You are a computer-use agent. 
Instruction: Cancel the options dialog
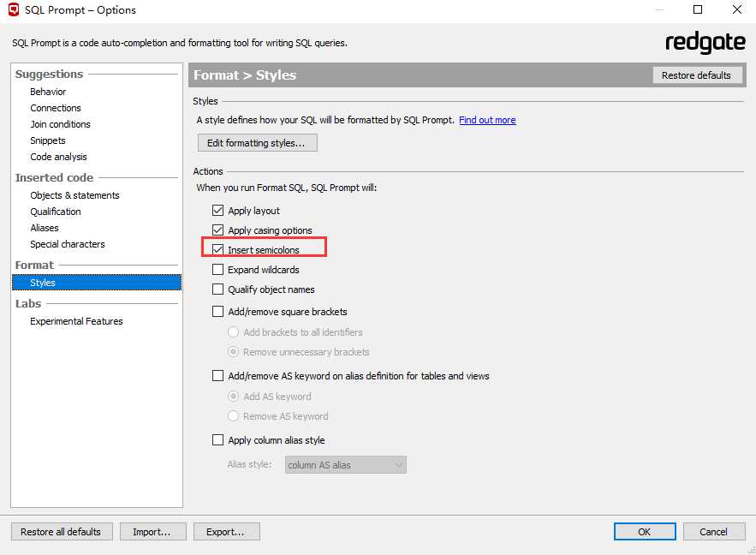pos(713,531)
